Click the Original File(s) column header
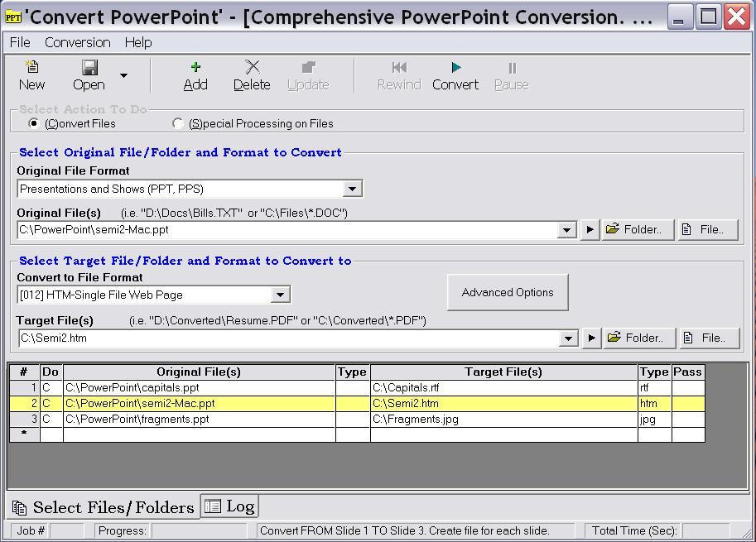 click(199, 372)
